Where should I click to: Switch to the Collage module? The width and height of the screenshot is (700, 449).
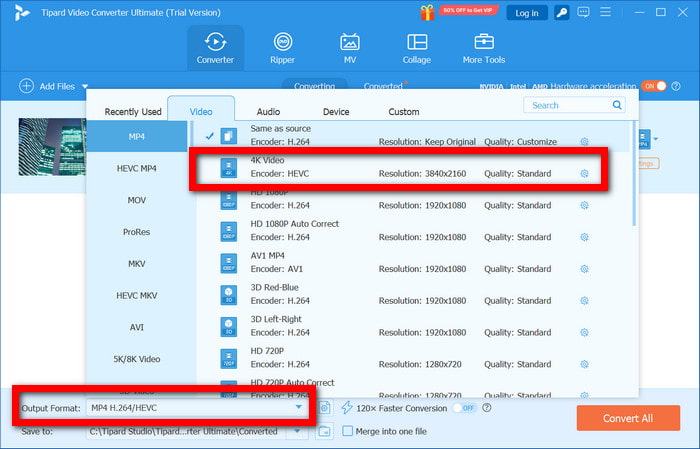tap(416, 47)
